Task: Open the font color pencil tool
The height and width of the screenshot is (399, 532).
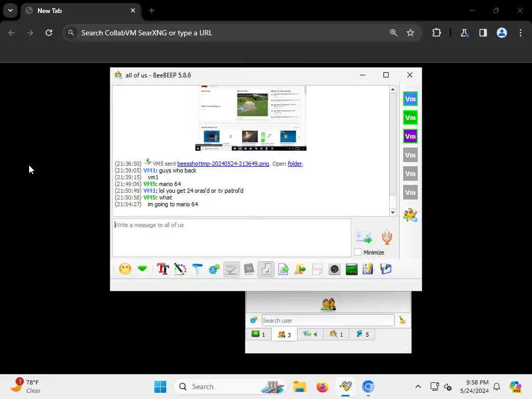Action: (x=180, y=269)
